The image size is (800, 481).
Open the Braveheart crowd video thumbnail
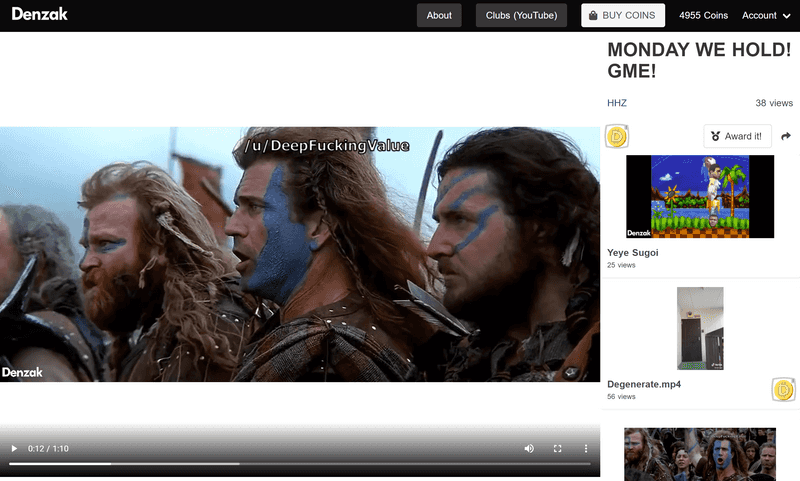700,455
